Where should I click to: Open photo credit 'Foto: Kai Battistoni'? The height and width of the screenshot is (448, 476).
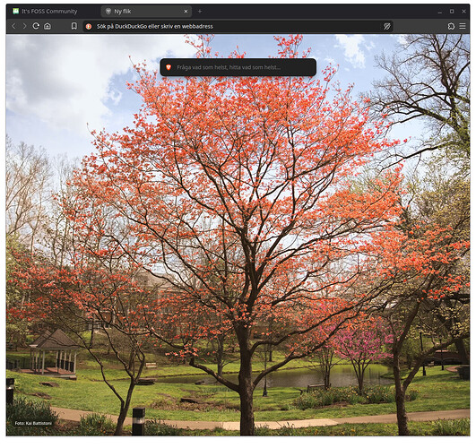[33, 423]
